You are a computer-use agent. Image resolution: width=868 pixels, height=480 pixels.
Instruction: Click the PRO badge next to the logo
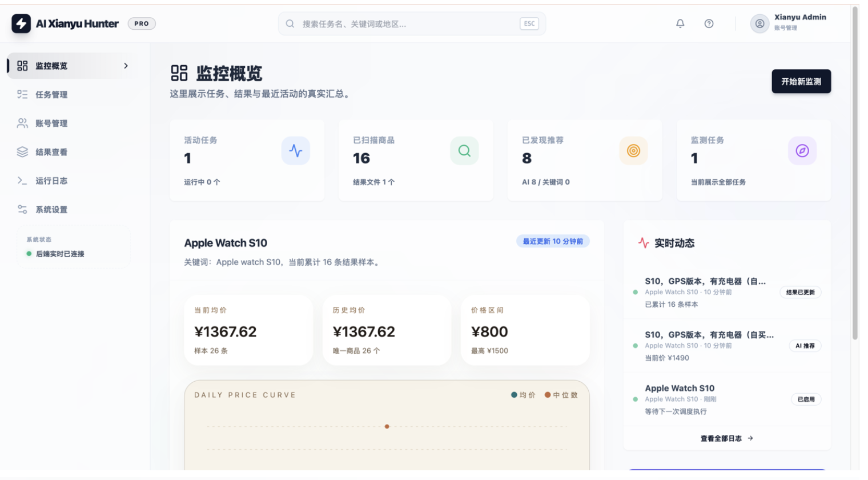[142, 23]
